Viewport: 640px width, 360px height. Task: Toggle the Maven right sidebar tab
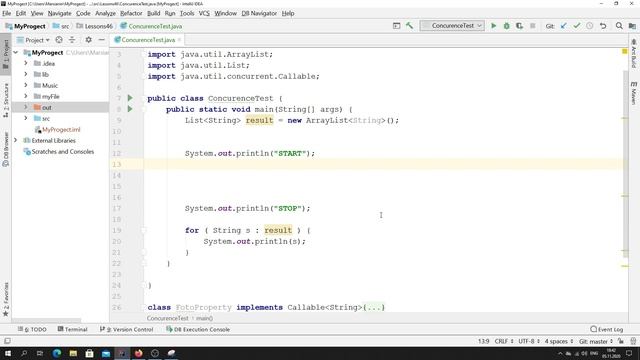coord(633,93)
